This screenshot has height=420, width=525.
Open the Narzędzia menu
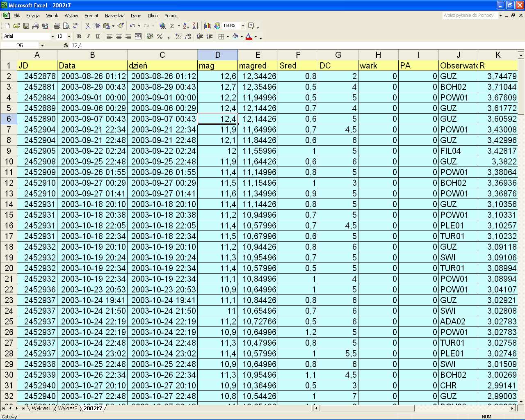point(115,16)
